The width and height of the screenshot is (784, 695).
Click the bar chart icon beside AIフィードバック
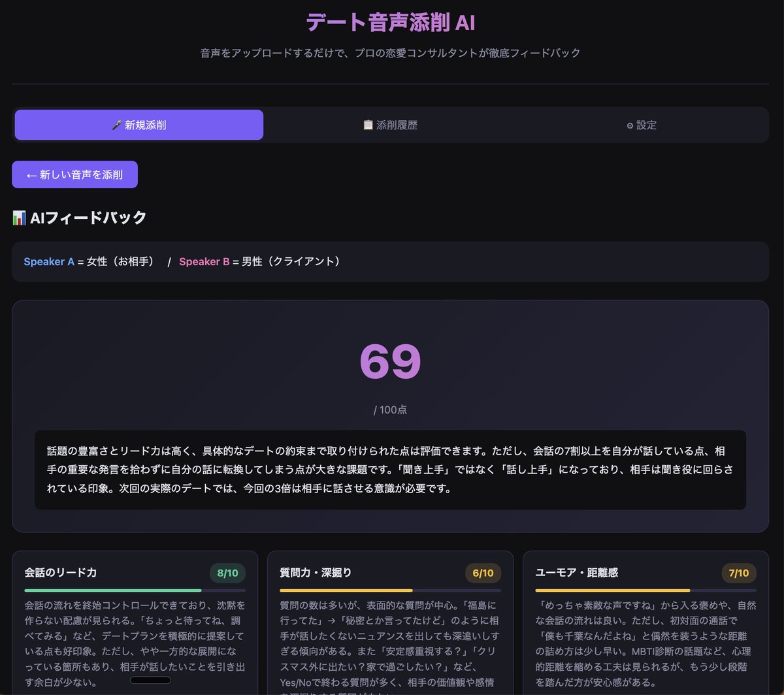click(x=19, y=218)
